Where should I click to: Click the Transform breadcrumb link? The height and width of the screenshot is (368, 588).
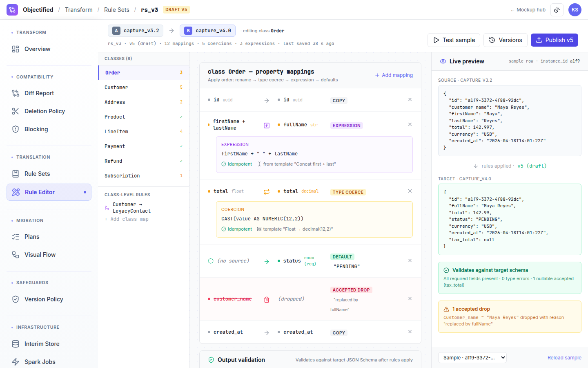(x=79, y=10)
